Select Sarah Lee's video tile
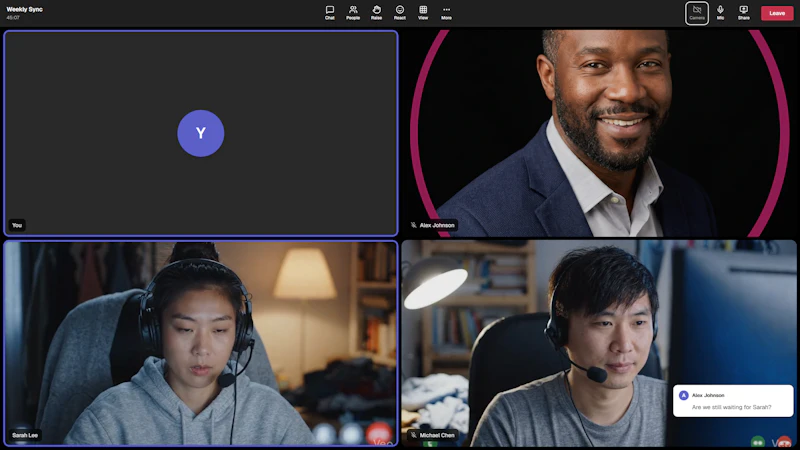The image size is (800, 450). click(x=201, y=343)
